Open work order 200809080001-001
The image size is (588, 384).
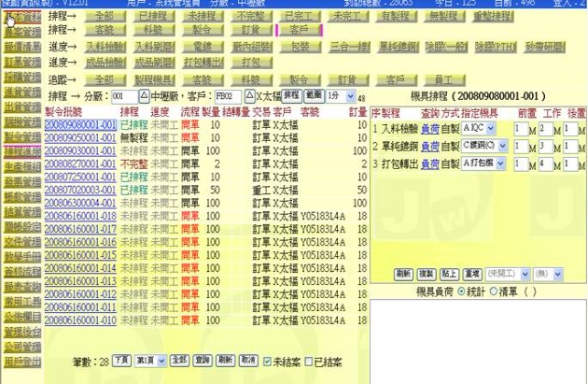click(80, 124)
